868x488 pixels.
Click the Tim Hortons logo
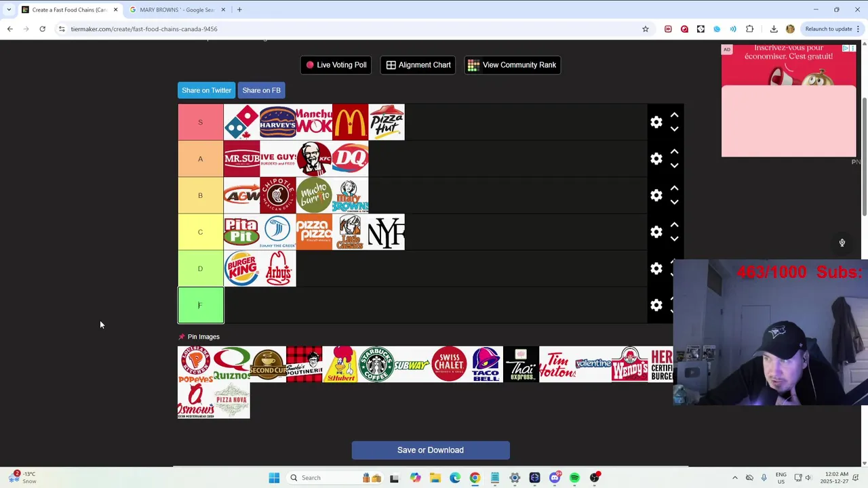click(557, 365)
